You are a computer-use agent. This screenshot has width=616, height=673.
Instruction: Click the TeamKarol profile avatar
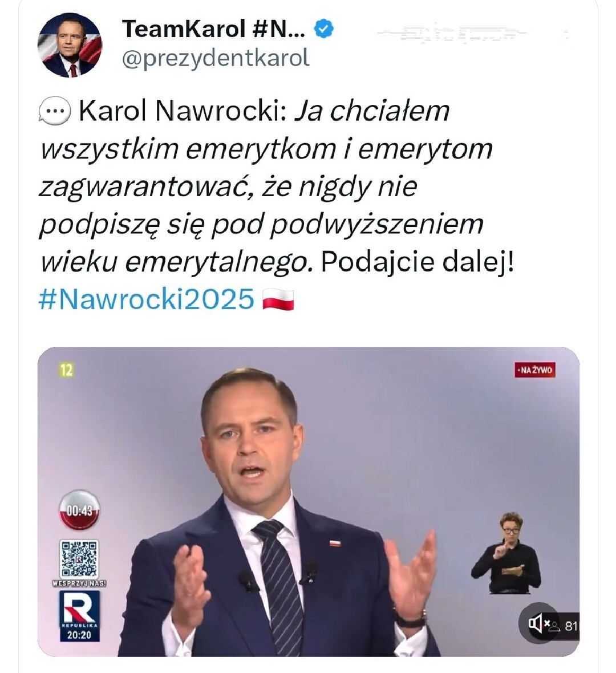click(70, 45)
